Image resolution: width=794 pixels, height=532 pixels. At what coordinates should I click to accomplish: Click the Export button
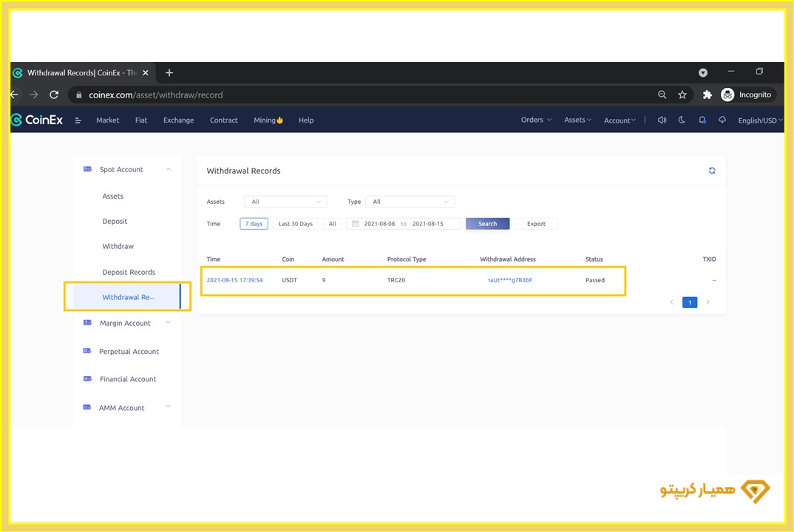pos(536,224)
